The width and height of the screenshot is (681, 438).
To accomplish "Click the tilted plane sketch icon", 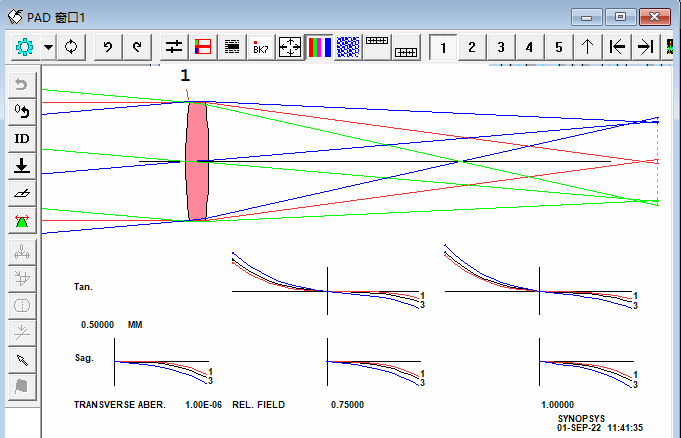I will point(22,193).
